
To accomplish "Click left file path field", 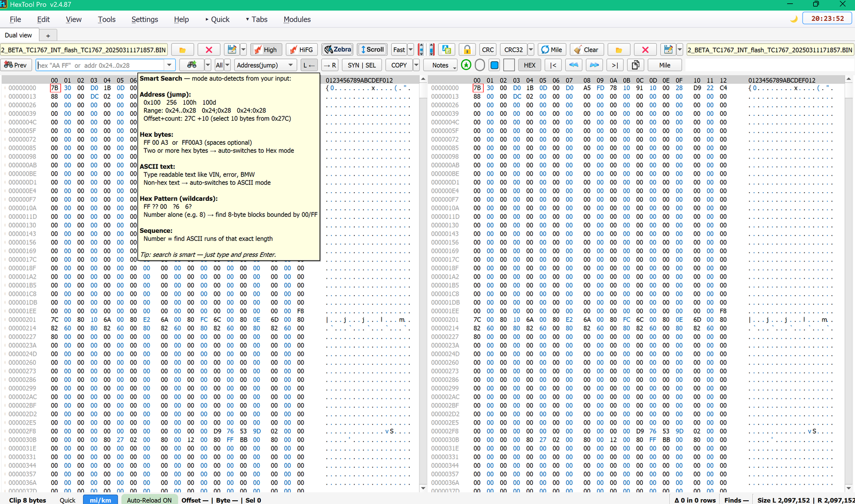I will tap(84, 50).
